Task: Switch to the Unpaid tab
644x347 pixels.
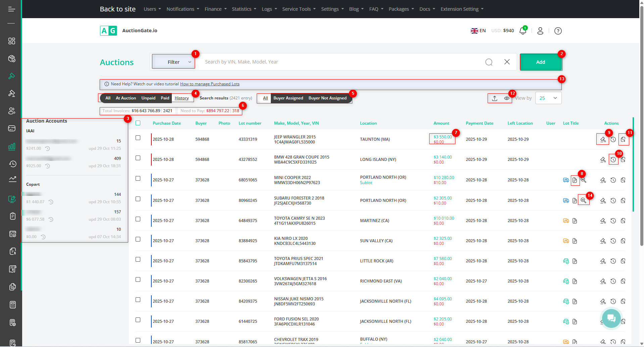Action: click(148, 98)
